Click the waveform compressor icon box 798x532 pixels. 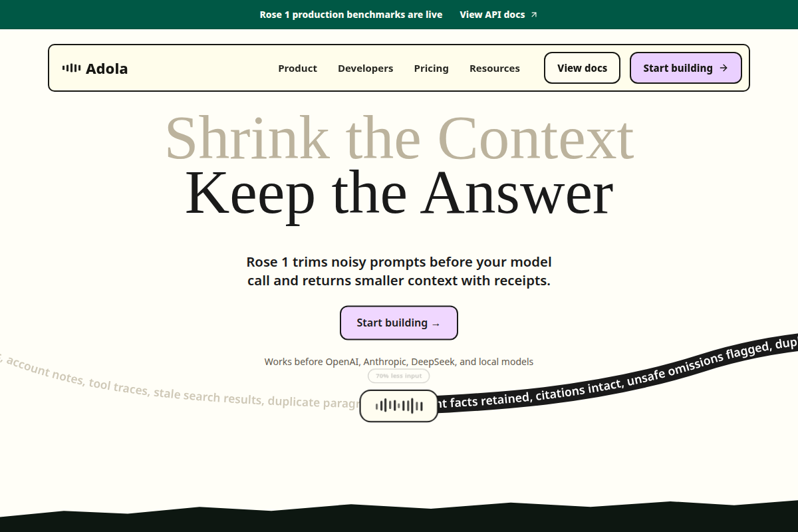(399, 406)
